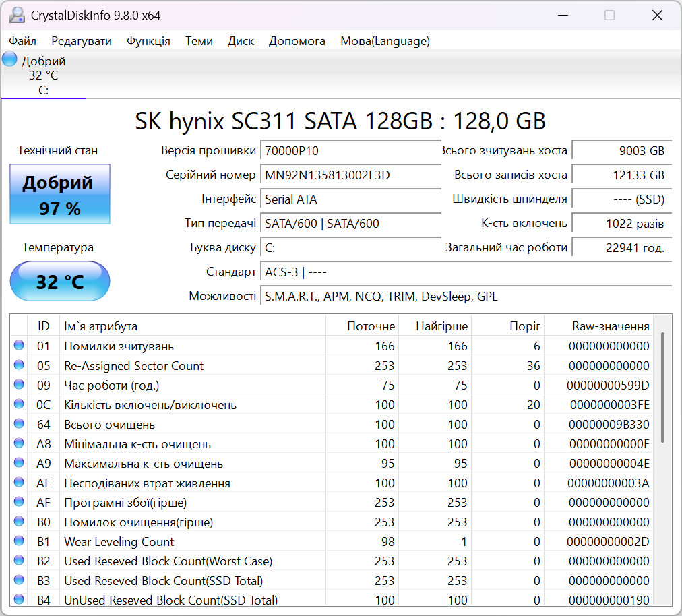The height and width of the screenshot is (616, 682).
Task: Click the Найгірше column header
Action: click(x=435, y=326)
